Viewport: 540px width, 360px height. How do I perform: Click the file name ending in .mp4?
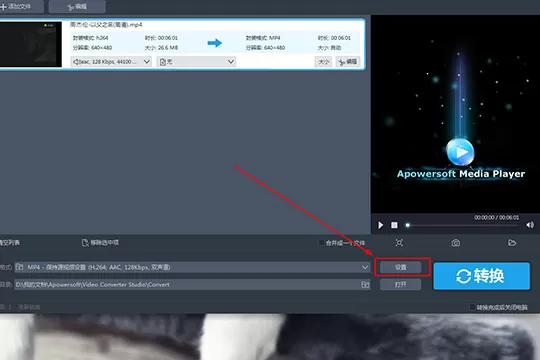tap(106, 25)
